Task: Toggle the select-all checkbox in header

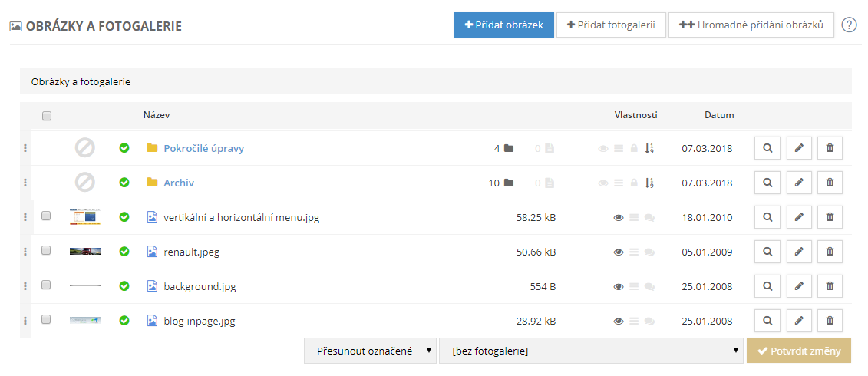Action: pos(47,116)
